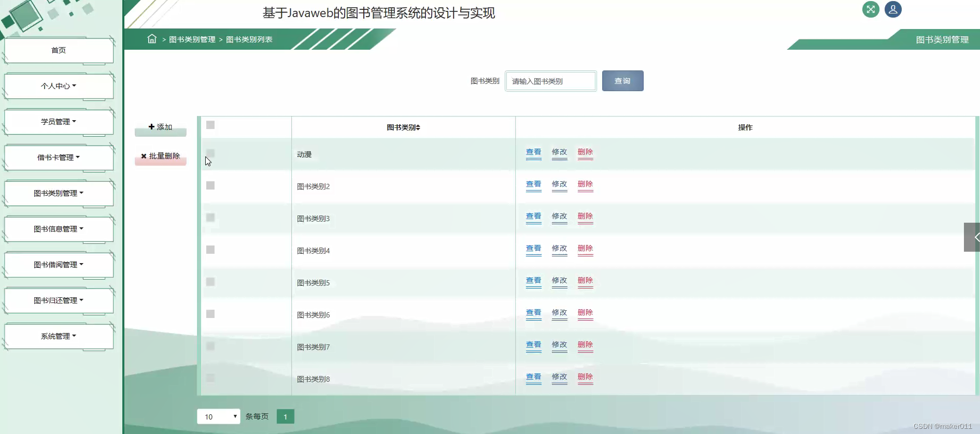
Task: Click 修改 for 图书类别8 row
Action: [x=559, y=377]
